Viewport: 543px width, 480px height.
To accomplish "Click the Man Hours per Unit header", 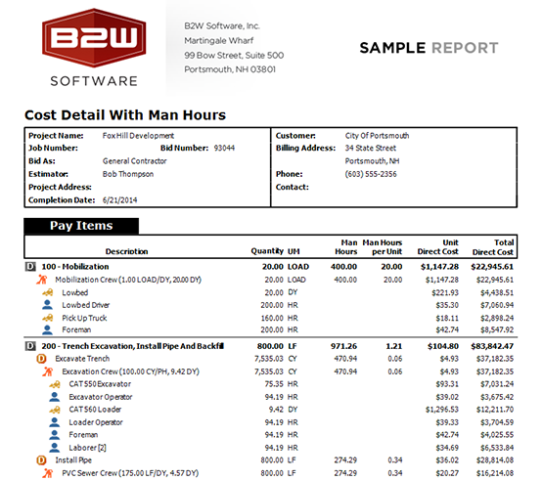I will coord(382,247).
